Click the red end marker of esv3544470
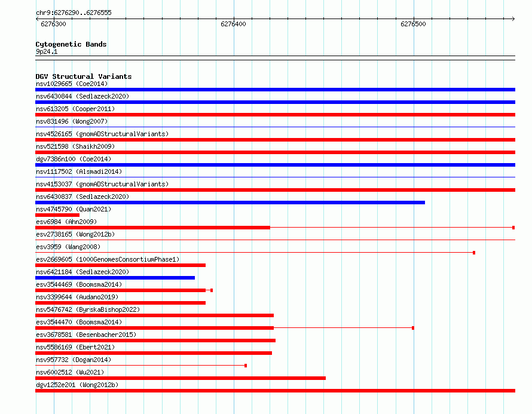 coord(413,328)
